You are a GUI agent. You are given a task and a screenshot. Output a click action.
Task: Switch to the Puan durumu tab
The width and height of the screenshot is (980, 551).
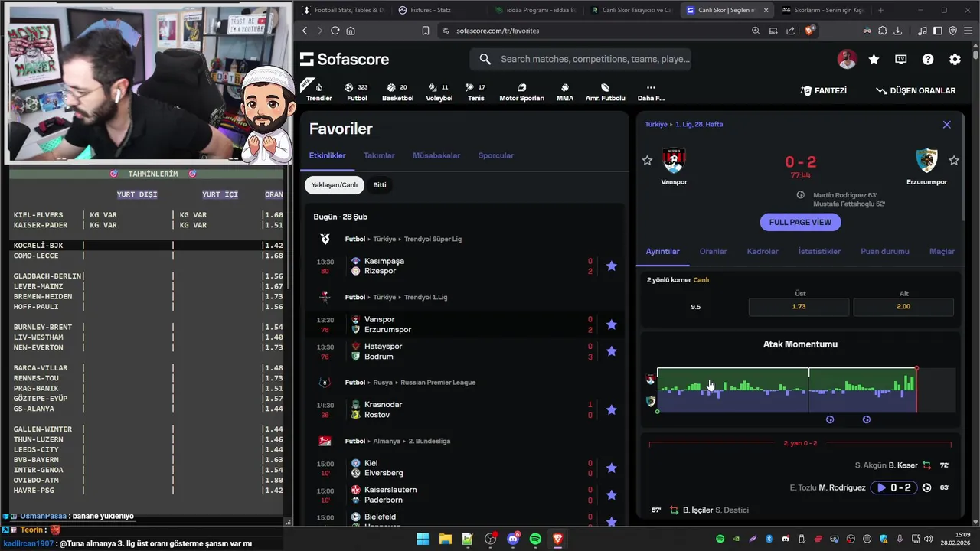pyautogui.click(x=885, y=251)
